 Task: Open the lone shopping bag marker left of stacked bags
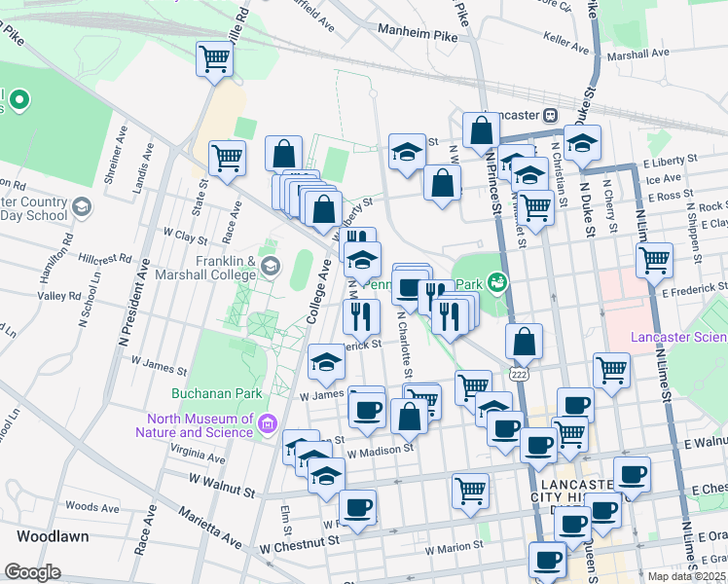pos(283,154)
